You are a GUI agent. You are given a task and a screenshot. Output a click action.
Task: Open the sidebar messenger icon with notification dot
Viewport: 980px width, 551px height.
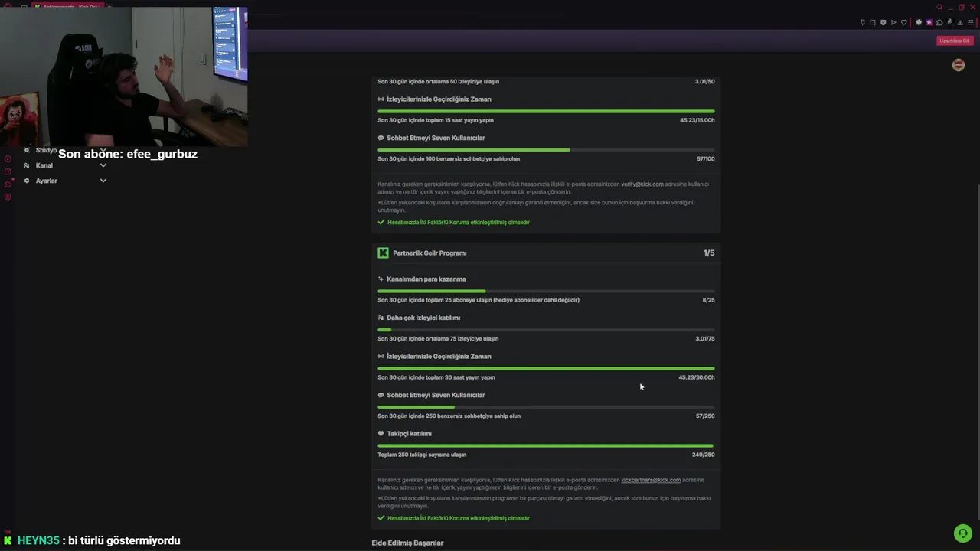tap(8, 184)
